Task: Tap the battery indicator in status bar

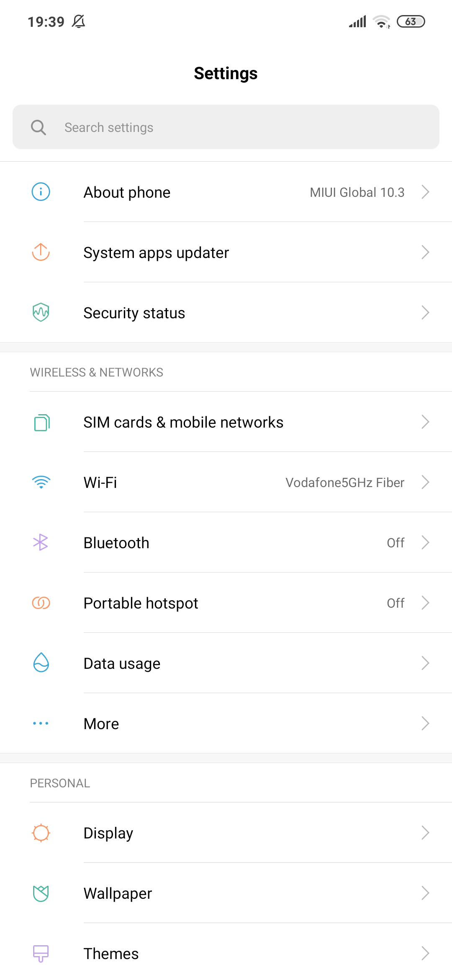Action: pos(411,21)
